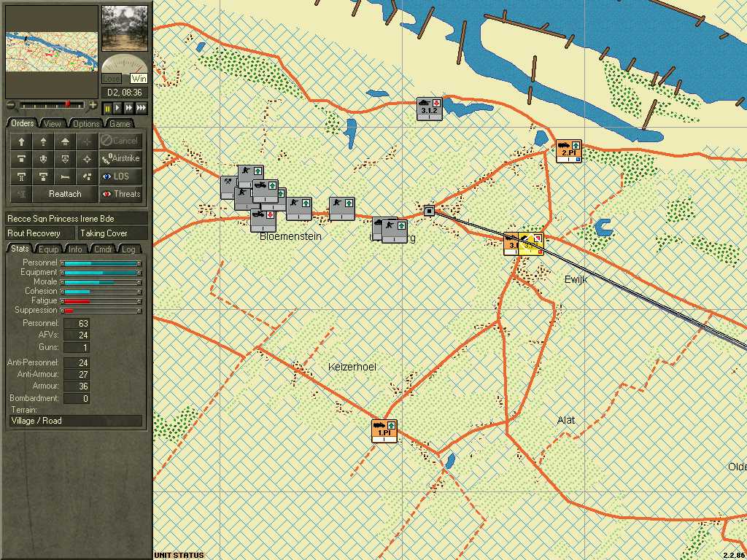Screen dimensions: 747x560
Task: Issue a Move order with single-arrow icon
Action: click(21, 141)
